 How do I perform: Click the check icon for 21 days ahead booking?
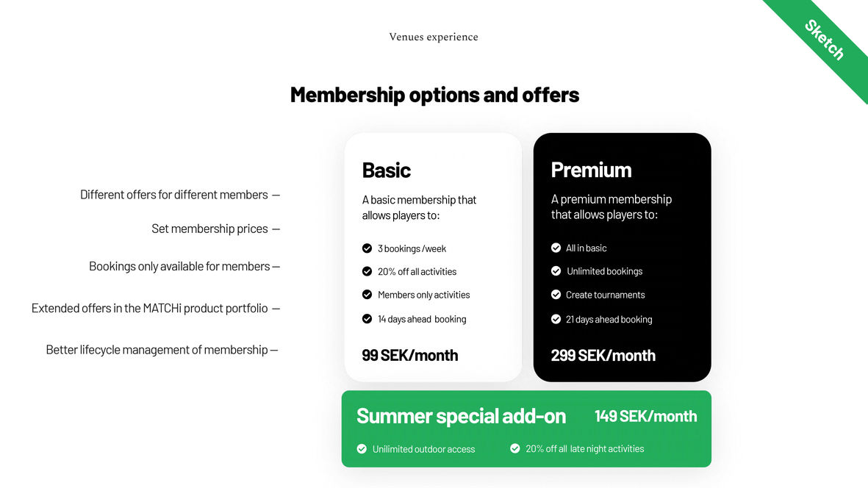(556, 319)
